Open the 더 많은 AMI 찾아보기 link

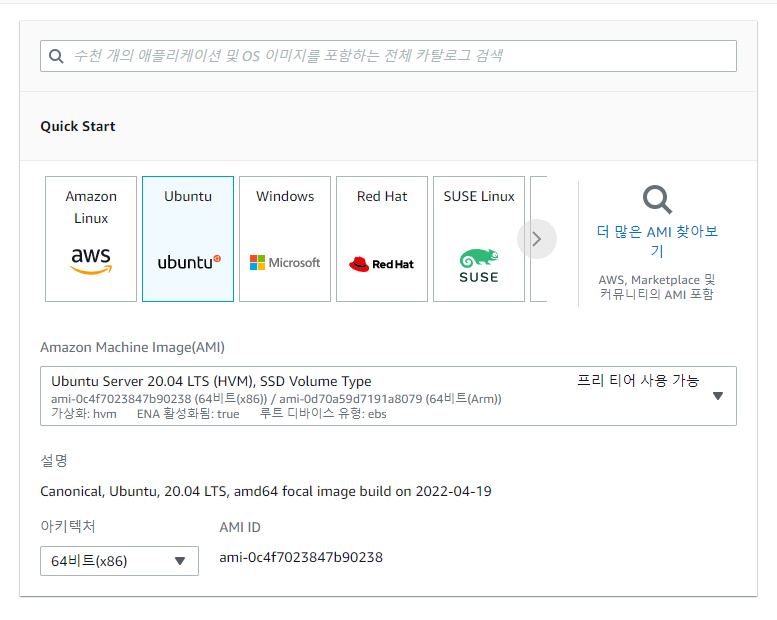point(657,241)
